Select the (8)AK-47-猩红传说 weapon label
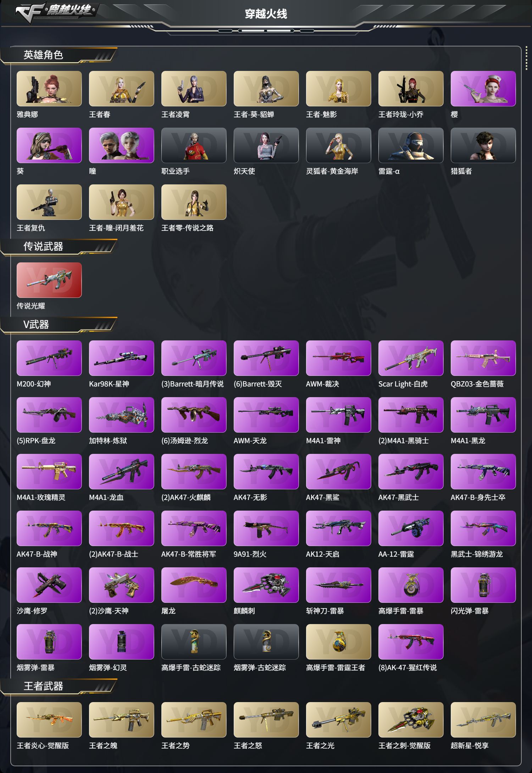 [x=408, y=667]
